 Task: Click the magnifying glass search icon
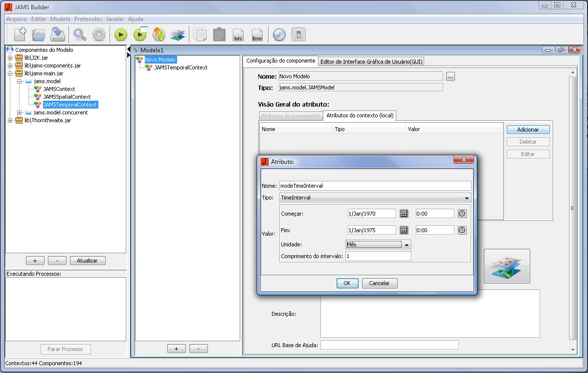point(80,34)
